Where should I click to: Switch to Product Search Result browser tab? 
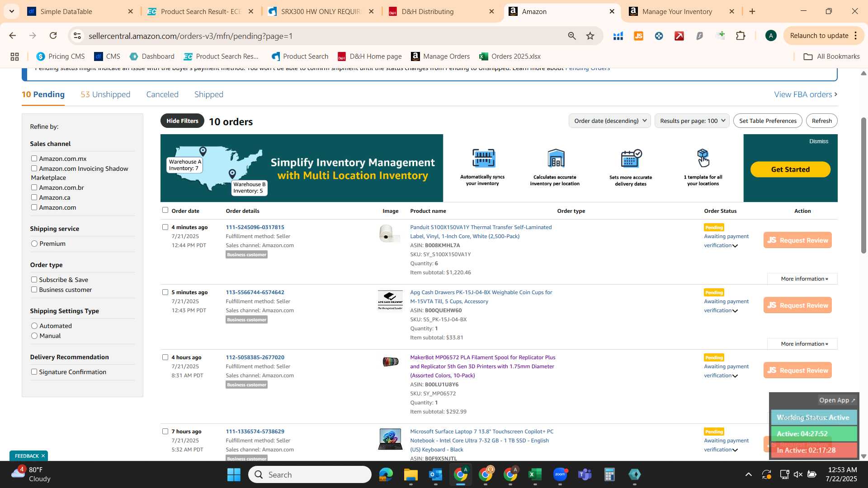[200, 11]
